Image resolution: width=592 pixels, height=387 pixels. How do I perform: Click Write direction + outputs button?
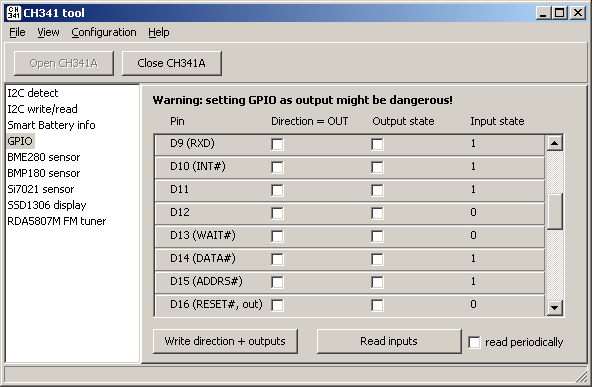click(225, 341)
